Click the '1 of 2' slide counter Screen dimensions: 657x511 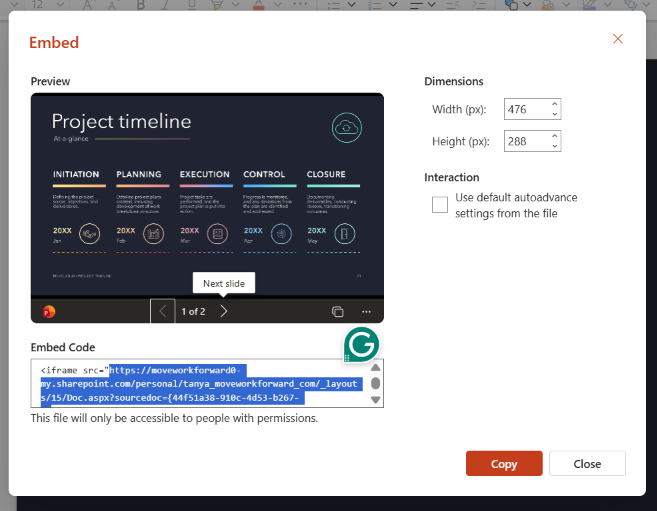pos(193,312)
